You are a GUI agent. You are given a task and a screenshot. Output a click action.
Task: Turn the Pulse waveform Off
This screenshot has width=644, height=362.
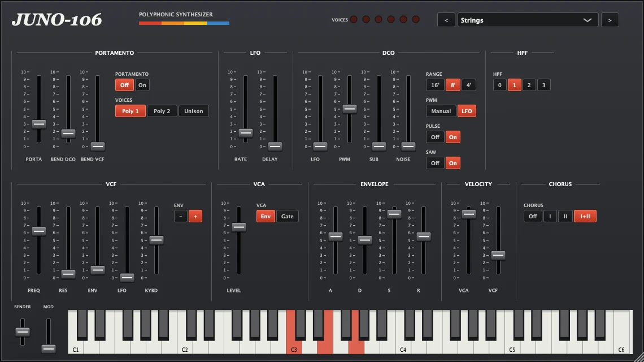(x=435, y=137)
